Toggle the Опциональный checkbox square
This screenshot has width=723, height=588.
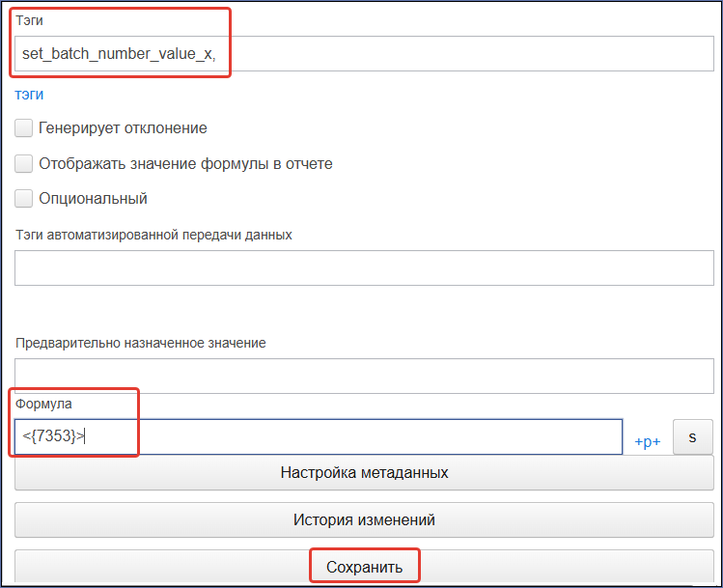tap(23, 198)
